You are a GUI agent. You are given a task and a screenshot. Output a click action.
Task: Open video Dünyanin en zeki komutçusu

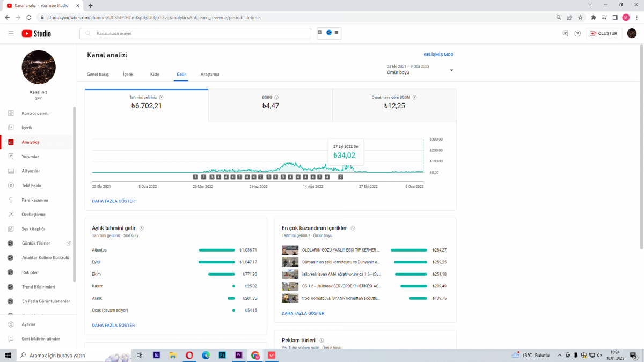tap(341, 262)
